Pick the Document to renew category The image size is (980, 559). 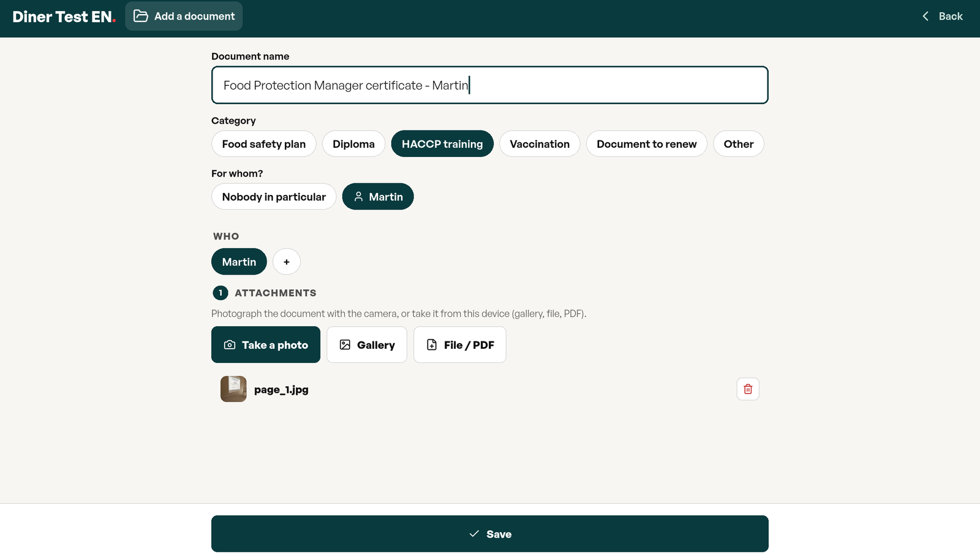tap(647, 144)
